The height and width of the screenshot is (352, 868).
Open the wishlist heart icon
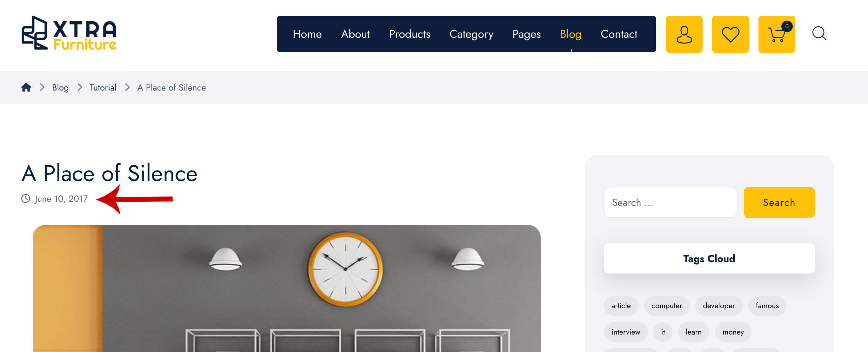pos(730,34)
